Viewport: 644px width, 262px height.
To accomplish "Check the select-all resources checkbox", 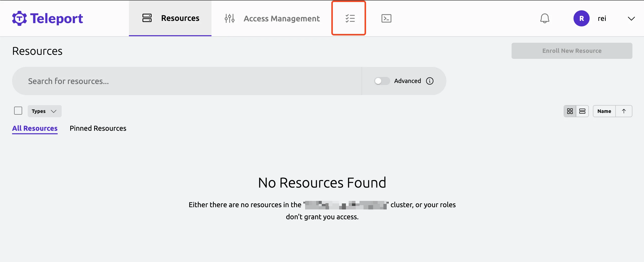I will [18, 111].
